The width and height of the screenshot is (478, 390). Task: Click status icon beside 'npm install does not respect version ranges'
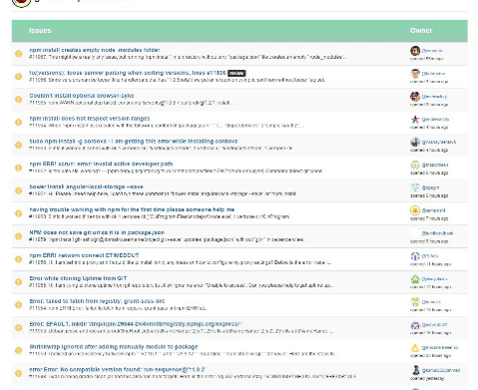19,122
